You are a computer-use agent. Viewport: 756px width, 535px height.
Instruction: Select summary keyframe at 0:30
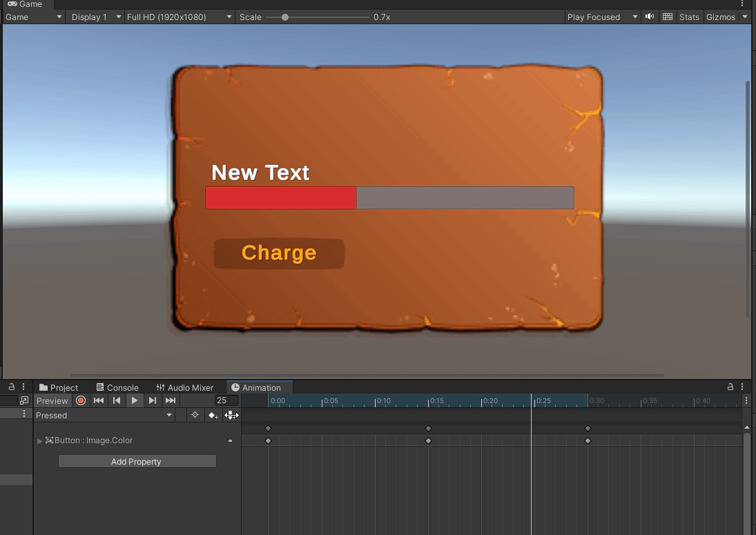pyautogui.click(x=588, y=428)
